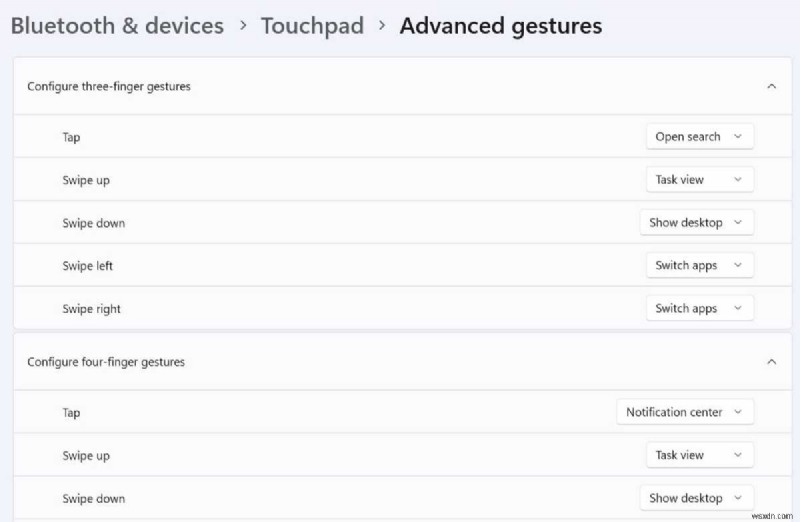The width and height of the screenshot is (800, 522).
Task: Open four-finger Swipe down Show desktop dropdown
Action: click(696, 498)
